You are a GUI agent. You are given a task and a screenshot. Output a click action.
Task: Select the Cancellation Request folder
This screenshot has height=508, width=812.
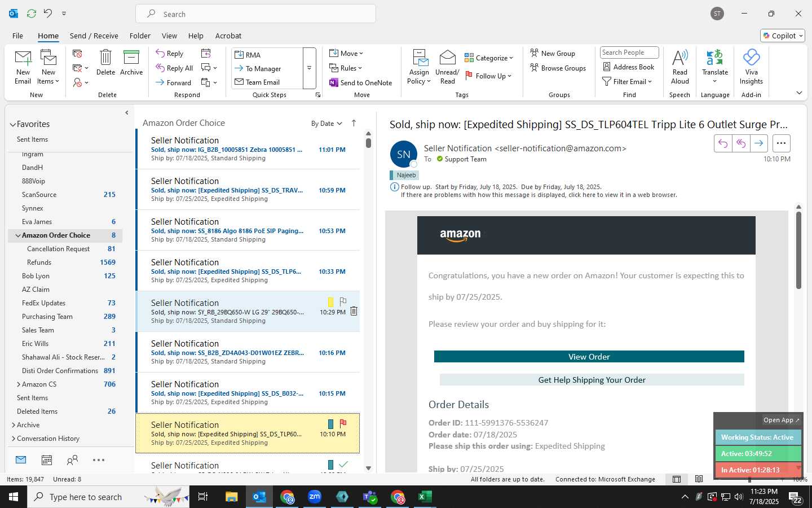pyautogui.click(x=65, y=249)
